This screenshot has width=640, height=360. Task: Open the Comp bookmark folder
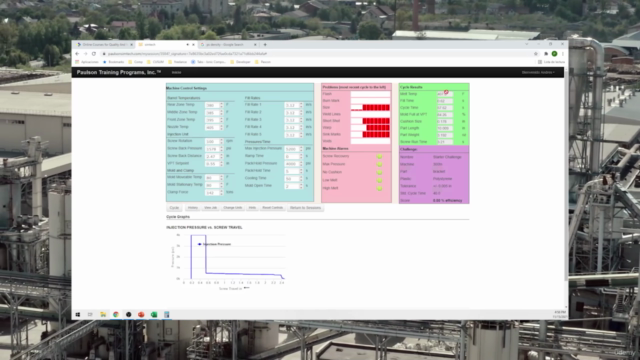tap(136, 62)
